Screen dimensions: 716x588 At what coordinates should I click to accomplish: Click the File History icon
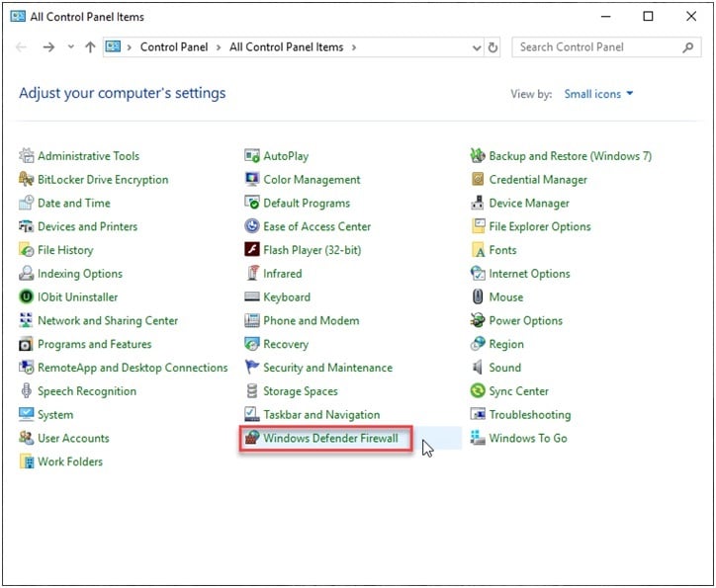click(x=26, y=250)
